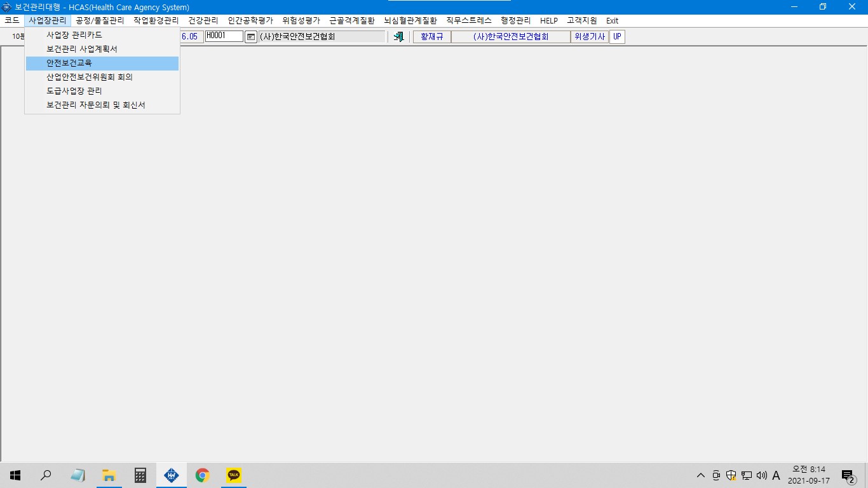
Task: Show hidden tray icons chevron
Action: 701,475
